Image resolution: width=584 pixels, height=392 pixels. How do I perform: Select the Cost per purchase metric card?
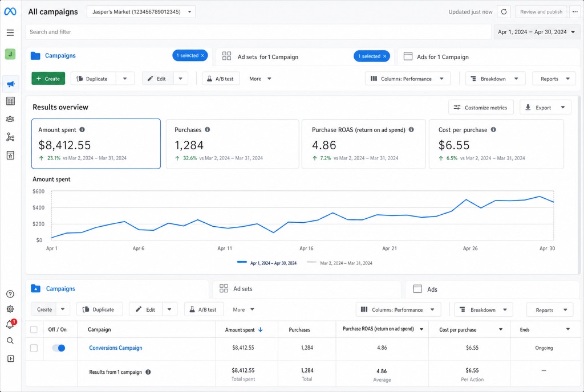coord(497,144)
